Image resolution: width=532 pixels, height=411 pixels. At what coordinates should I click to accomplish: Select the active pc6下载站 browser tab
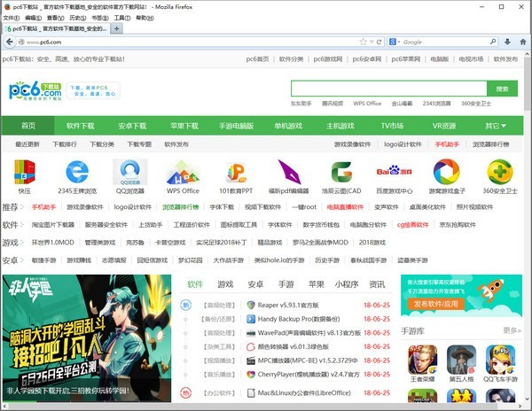tap(57, 29)
